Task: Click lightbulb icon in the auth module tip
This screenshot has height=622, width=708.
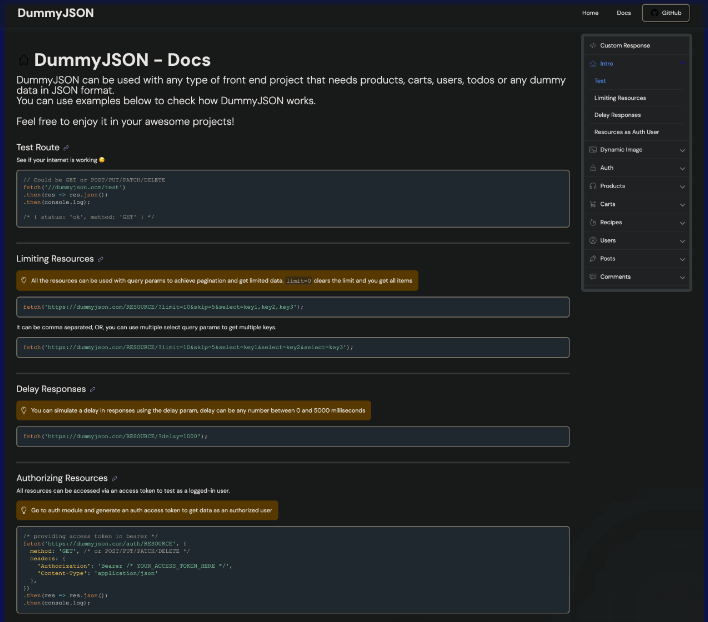Action: [x=24, y=510]
